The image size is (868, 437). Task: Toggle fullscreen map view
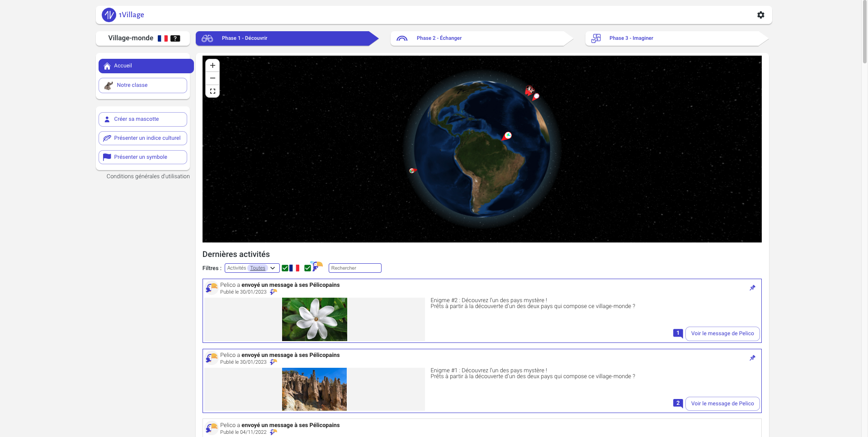pyautogui.click(x=212, y=91)
